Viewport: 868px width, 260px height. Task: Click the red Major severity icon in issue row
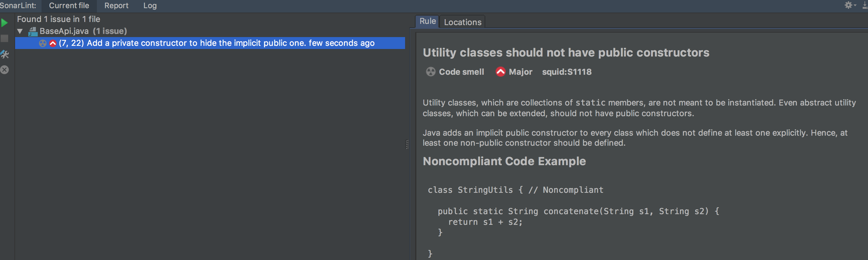[53, 43]
